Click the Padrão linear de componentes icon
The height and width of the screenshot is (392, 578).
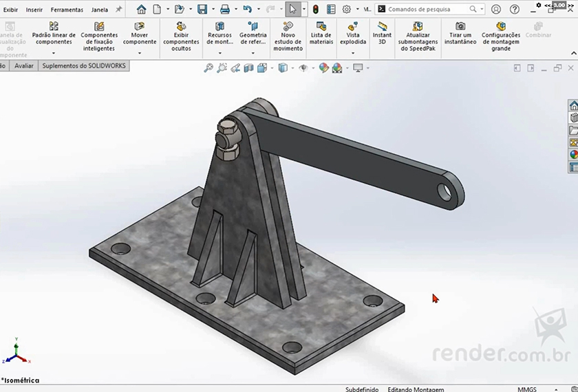54,26
